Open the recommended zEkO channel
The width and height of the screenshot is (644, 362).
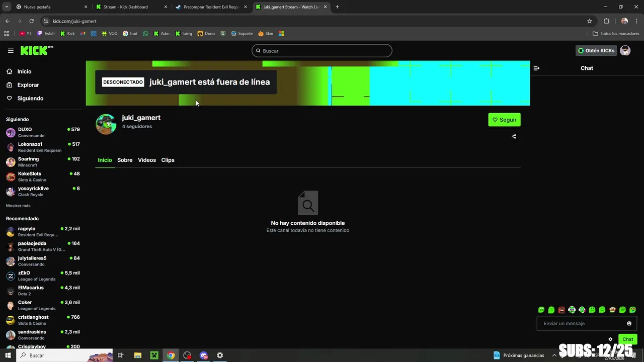coord(43,276)
